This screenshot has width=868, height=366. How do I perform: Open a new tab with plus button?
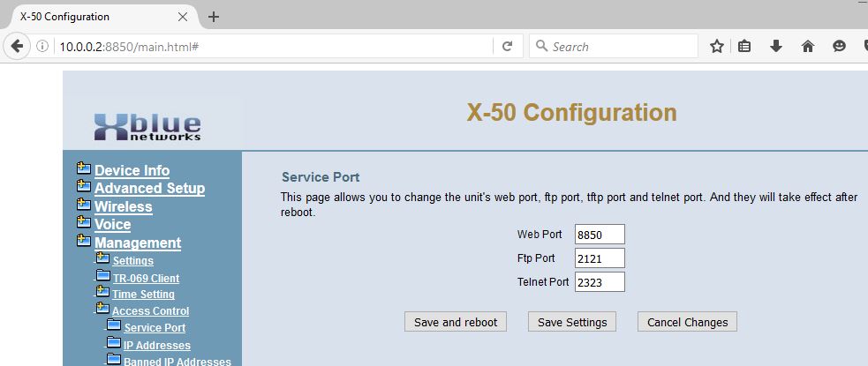point(213,17)
